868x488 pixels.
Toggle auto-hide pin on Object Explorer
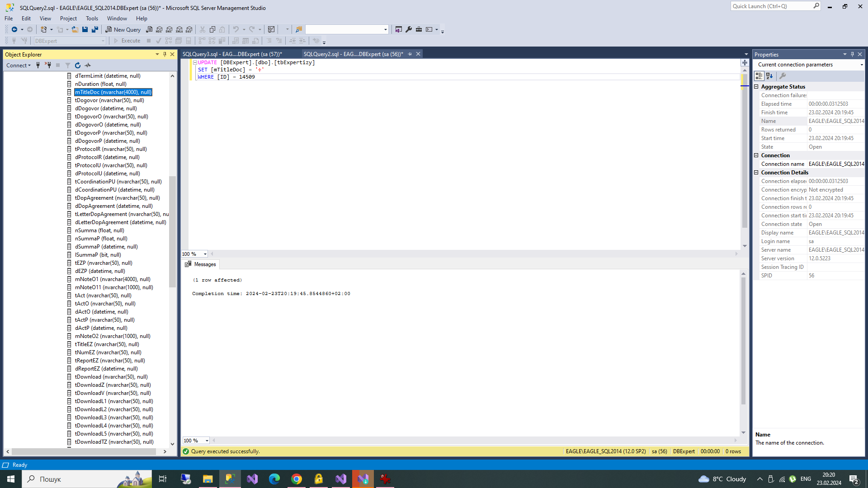[x=165, y=54]
